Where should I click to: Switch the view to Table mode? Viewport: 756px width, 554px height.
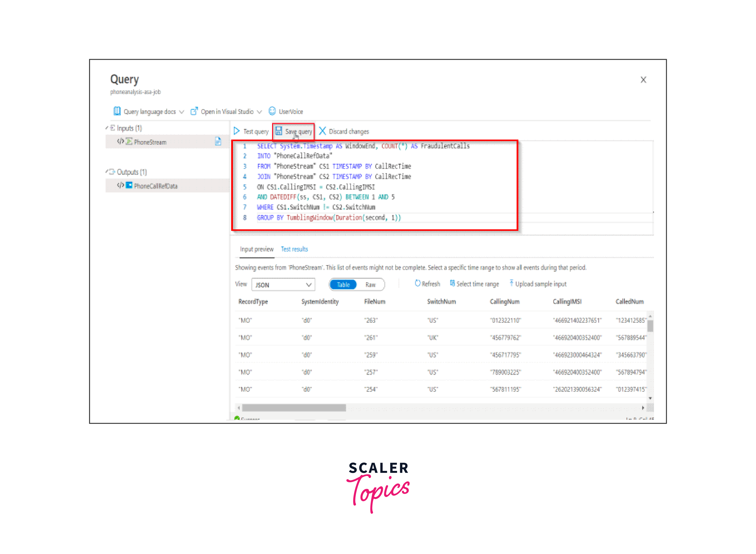click(343, 285)
